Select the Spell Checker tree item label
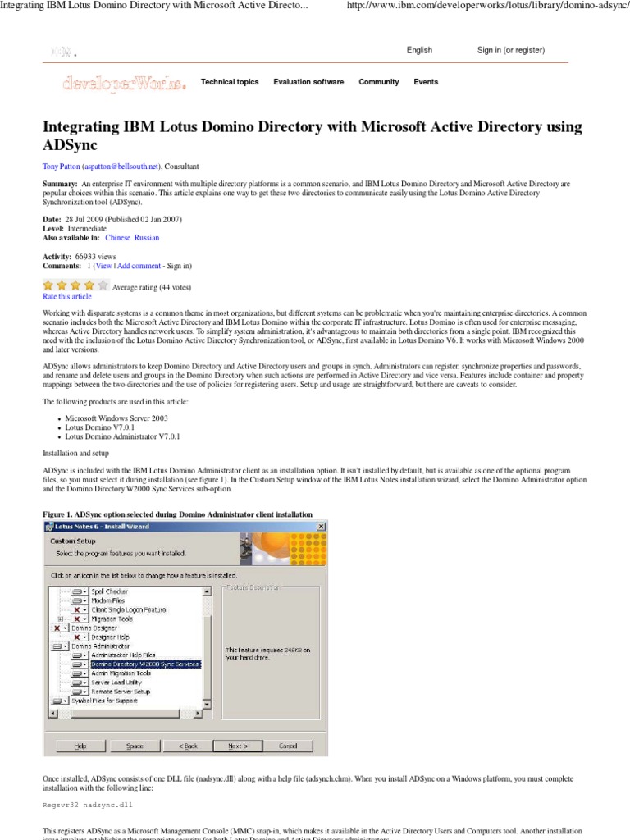Screen dimensions: 630x840 [x=109, y=591]
